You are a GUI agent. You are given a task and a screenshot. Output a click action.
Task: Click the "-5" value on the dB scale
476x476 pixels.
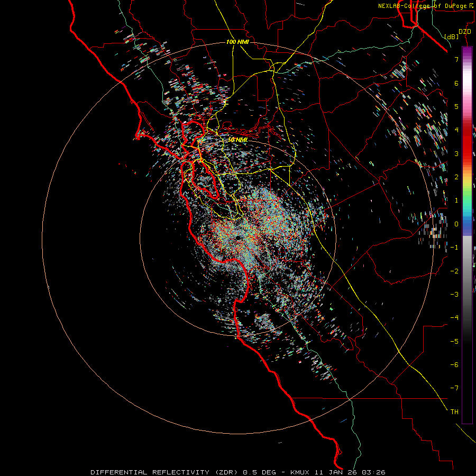click(454, 342)
